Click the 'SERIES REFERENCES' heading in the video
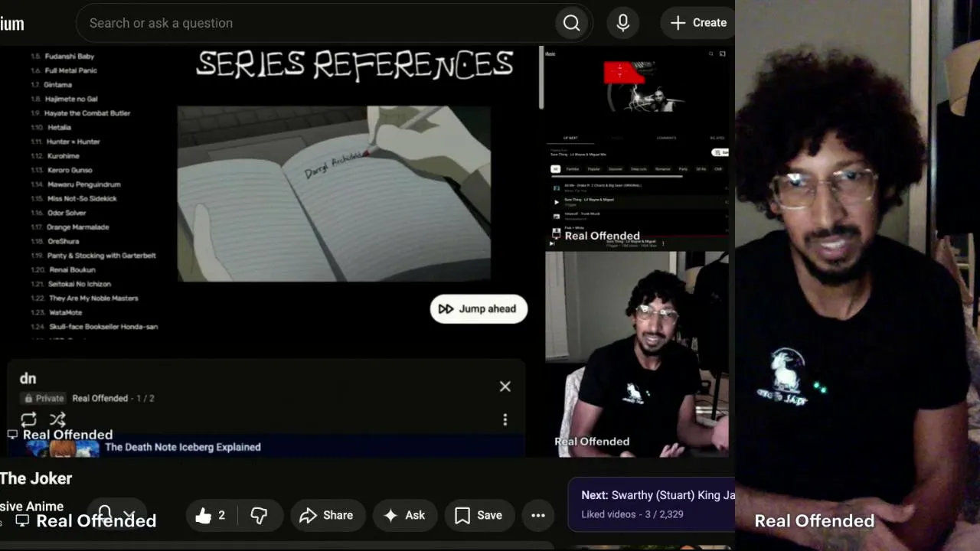 click(354, 64)
